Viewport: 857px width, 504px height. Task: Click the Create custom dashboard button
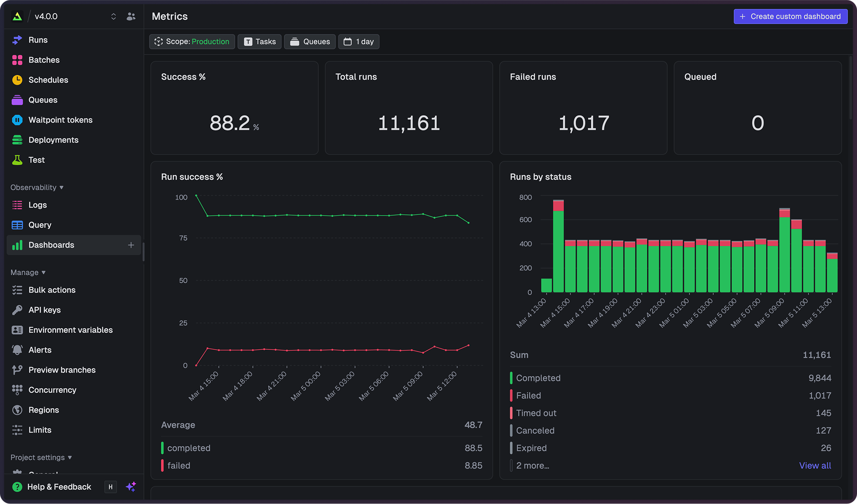[x=790, y=16]
